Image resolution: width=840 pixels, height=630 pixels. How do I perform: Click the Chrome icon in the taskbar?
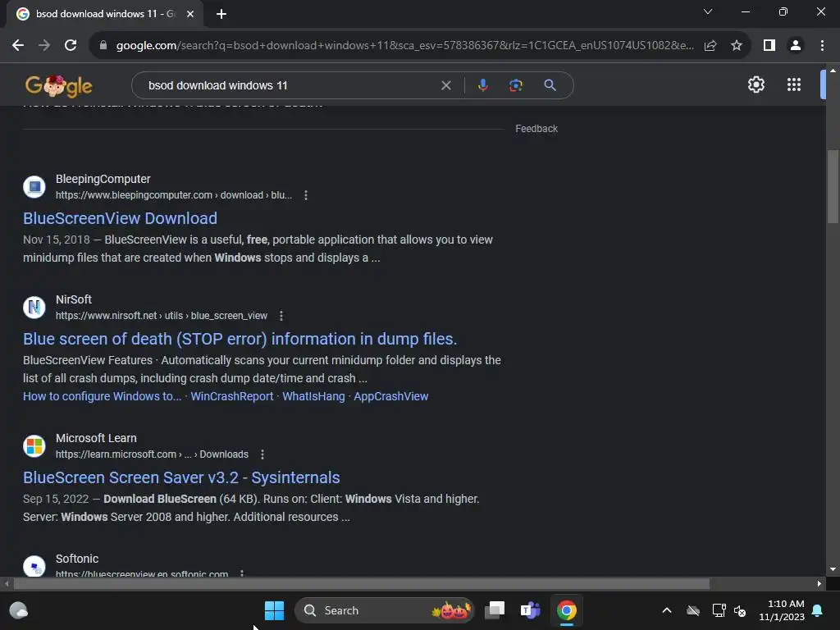tap(567, 610)
